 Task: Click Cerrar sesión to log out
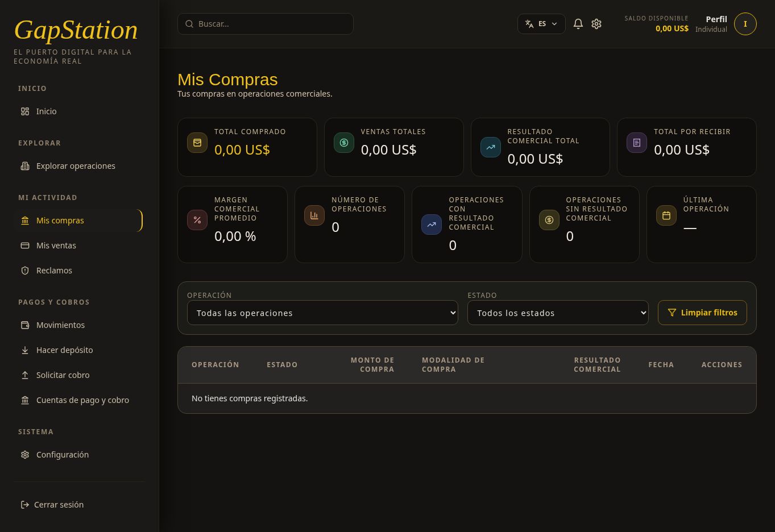coord(52,505)
